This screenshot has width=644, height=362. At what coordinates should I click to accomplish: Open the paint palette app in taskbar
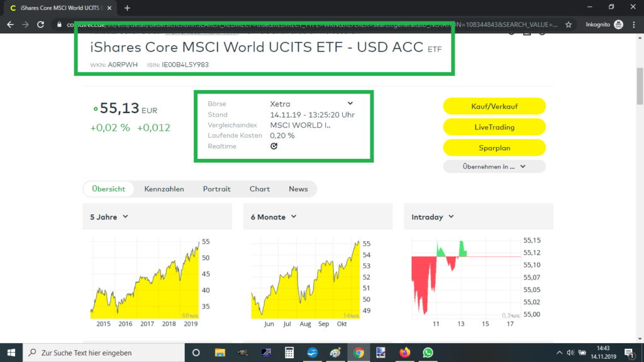click(x=335, y=353)
